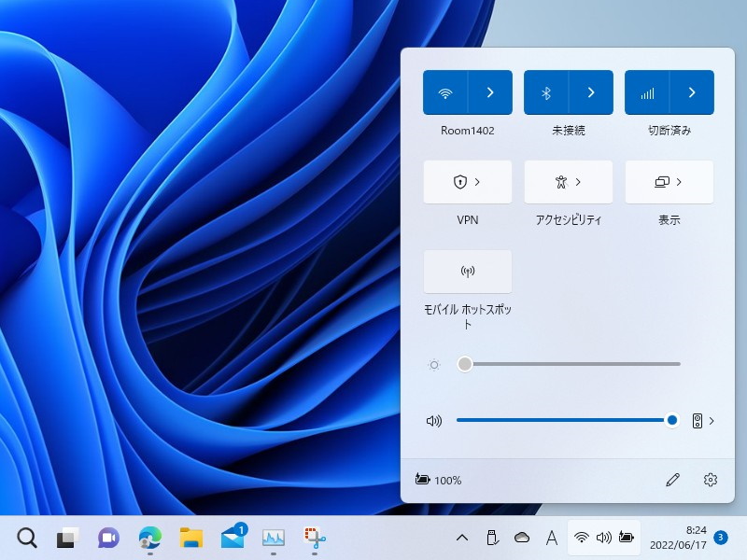Enable モバイル ホットスポット tile
Image resolution: width=747 pixels, height=560 pixels.
click(x=467, y=272)
